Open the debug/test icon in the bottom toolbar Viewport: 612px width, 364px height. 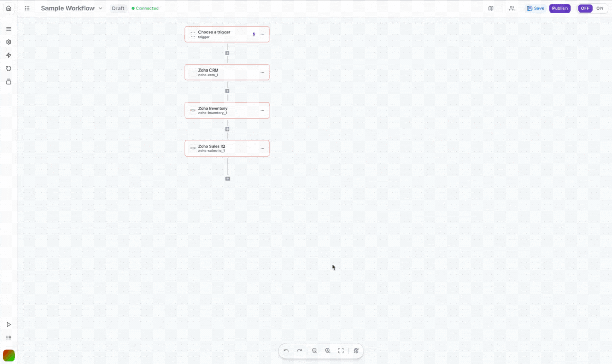[356, 350]
